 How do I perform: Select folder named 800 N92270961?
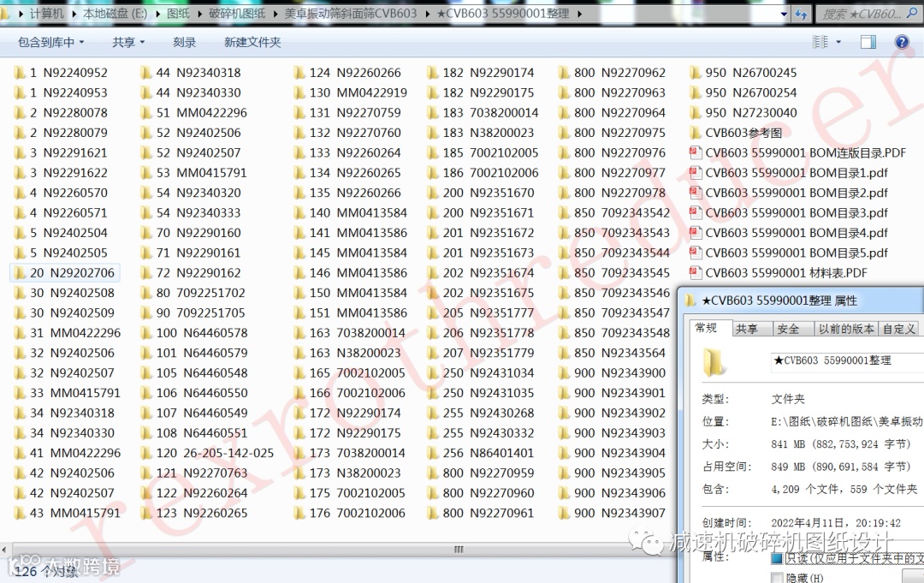click(480, 514)
